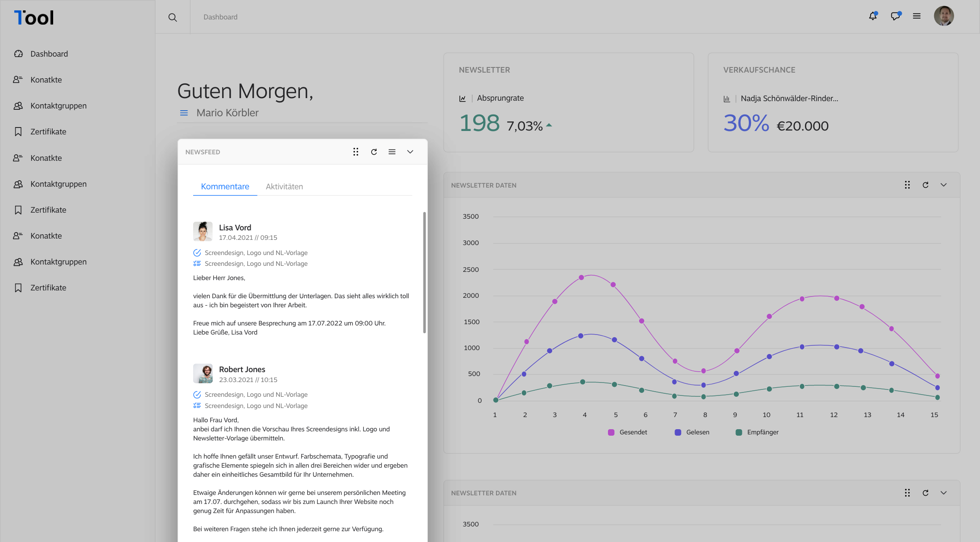Screen dimensions: 980x542
Task: Switch to the Aktivitäten tab
Action: point(284,187)
